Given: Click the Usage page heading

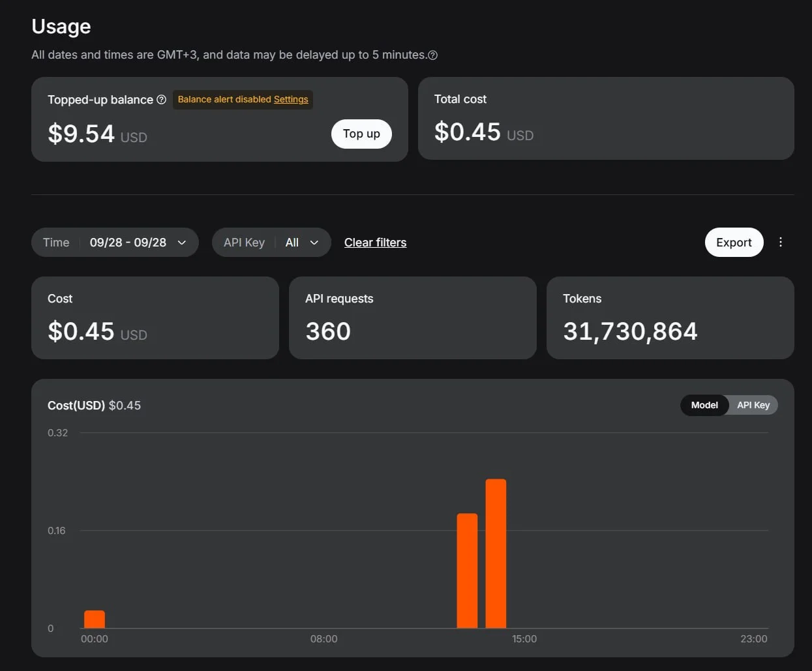Looking at the screenshot, I should point(61,26).
